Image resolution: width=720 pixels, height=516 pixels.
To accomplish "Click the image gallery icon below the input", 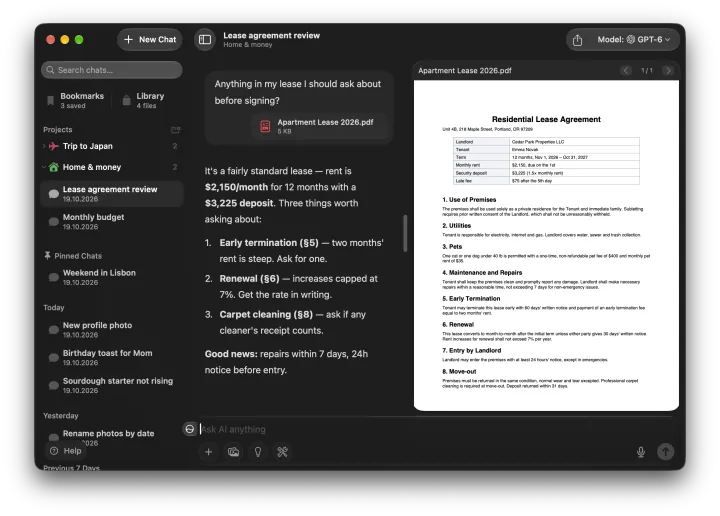I will pyautogui.click(x=233, y=452).
